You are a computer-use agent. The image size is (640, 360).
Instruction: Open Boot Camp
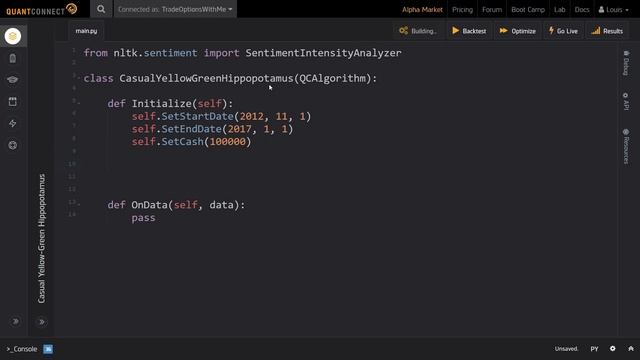tap(528, 9)
